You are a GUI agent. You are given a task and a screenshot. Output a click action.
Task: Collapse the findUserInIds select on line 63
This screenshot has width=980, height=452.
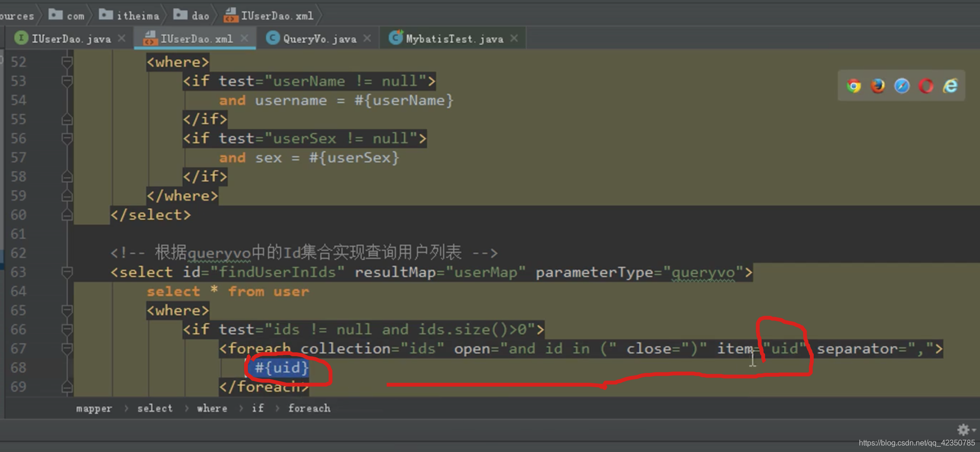[67, 272]
